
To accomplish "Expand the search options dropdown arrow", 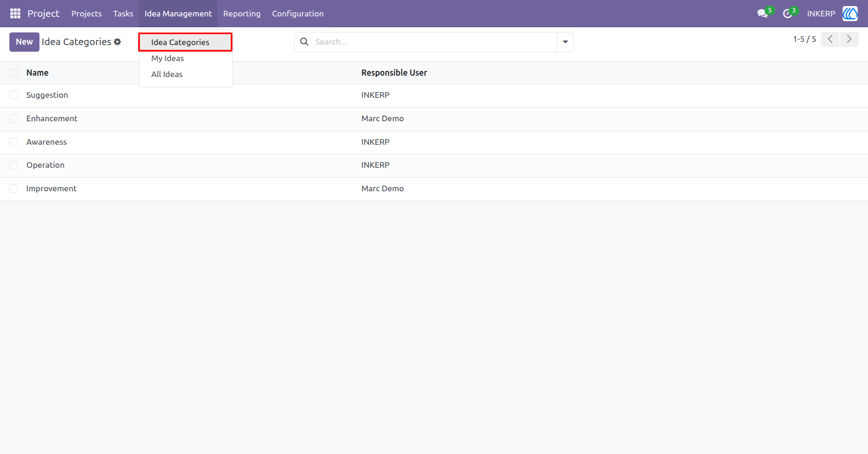I will coord(566,42).
